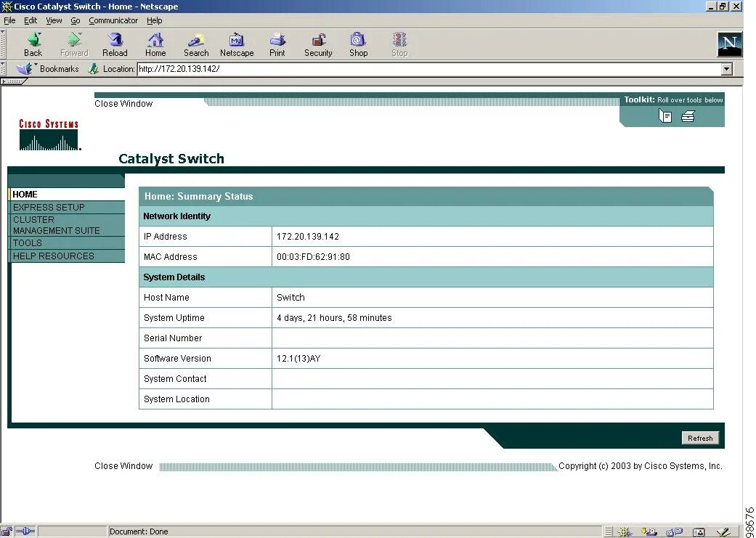Click the bottom Close Window link
The width and height of the screenshot is (756, 538).
click(123, 466)
